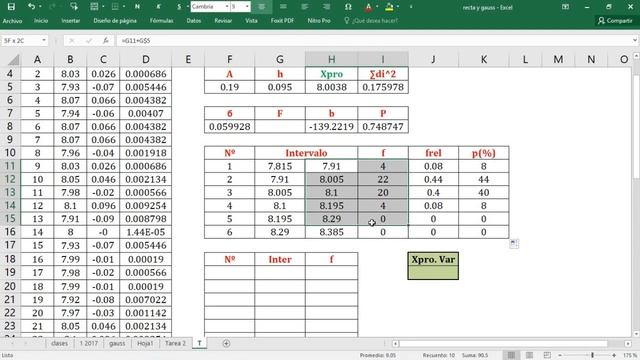Open the Vista tab

[251, 20]
